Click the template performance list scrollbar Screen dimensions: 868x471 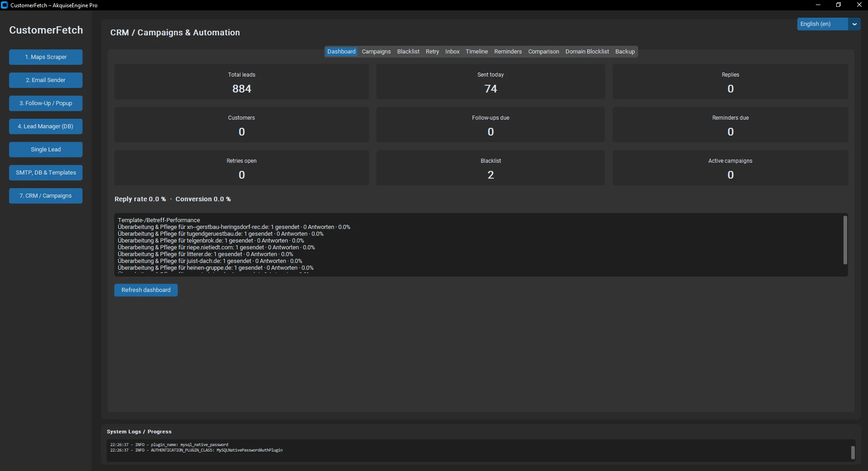pos(845,240)
